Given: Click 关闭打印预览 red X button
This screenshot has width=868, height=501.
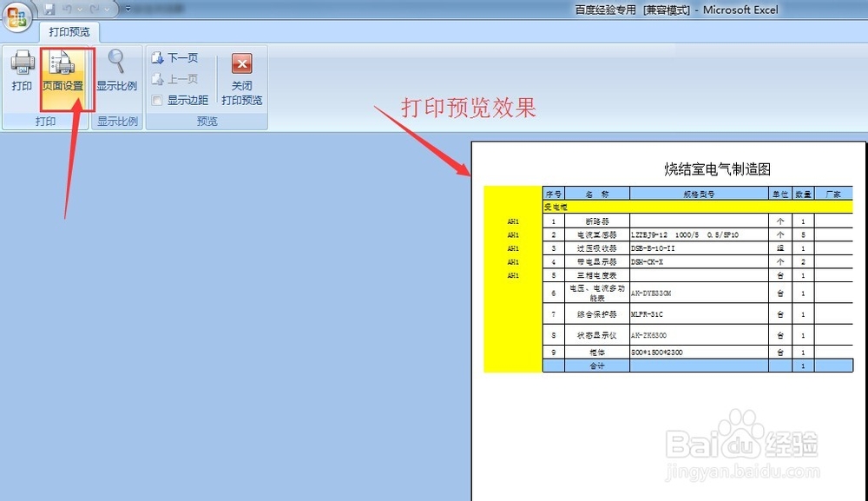Looking at the screenshot, I should point(242,78).
